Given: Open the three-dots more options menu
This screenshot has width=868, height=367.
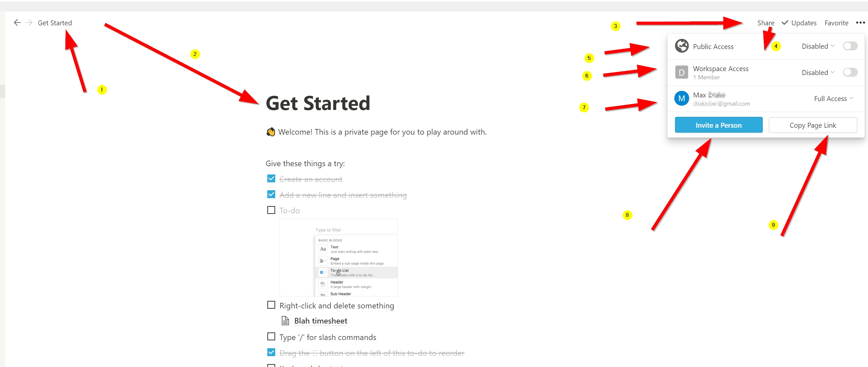Looking at the screenshot, I should [x=860, y=23].
